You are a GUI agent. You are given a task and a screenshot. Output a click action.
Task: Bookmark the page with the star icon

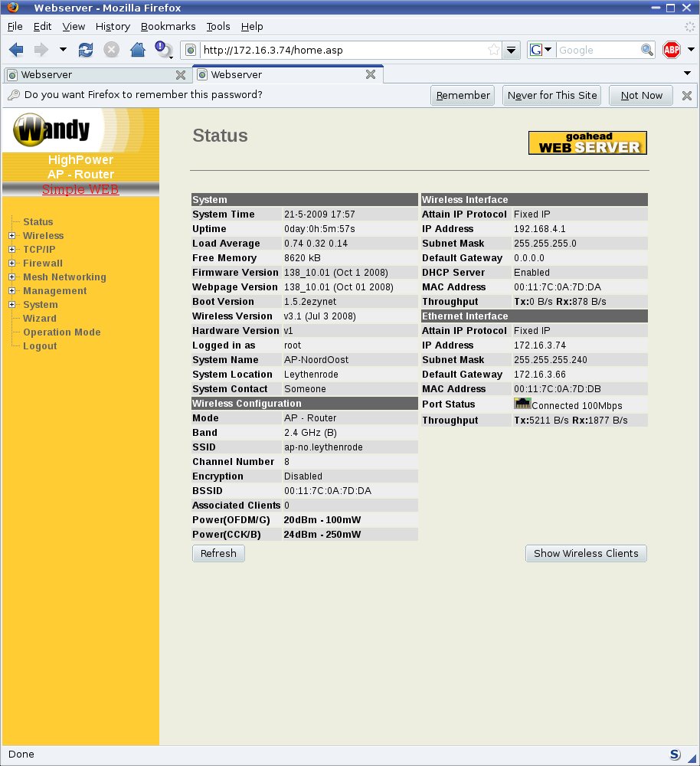494,50
